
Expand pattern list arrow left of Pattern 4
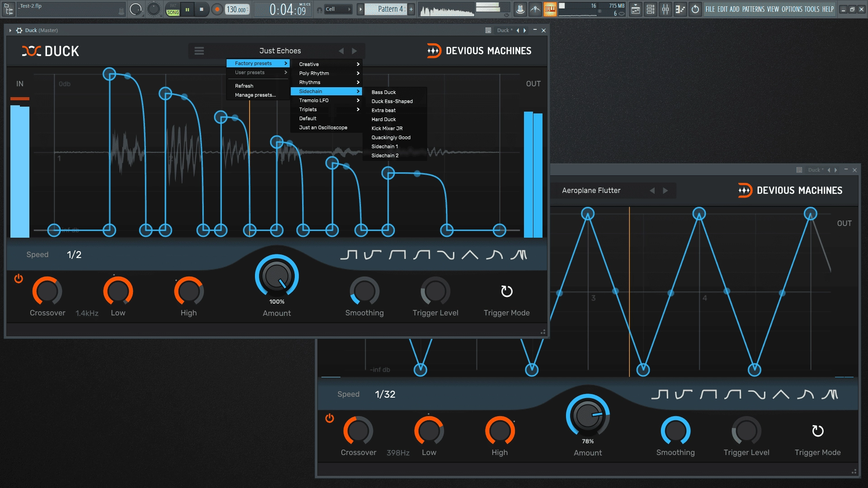pos(360,9)
